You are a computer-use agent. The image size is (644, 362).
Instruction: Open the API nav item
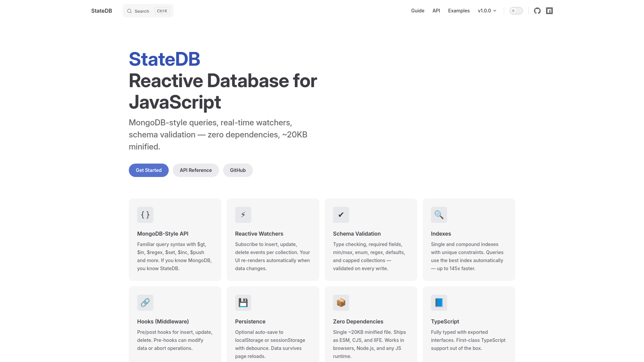click(x=436, y=11)
